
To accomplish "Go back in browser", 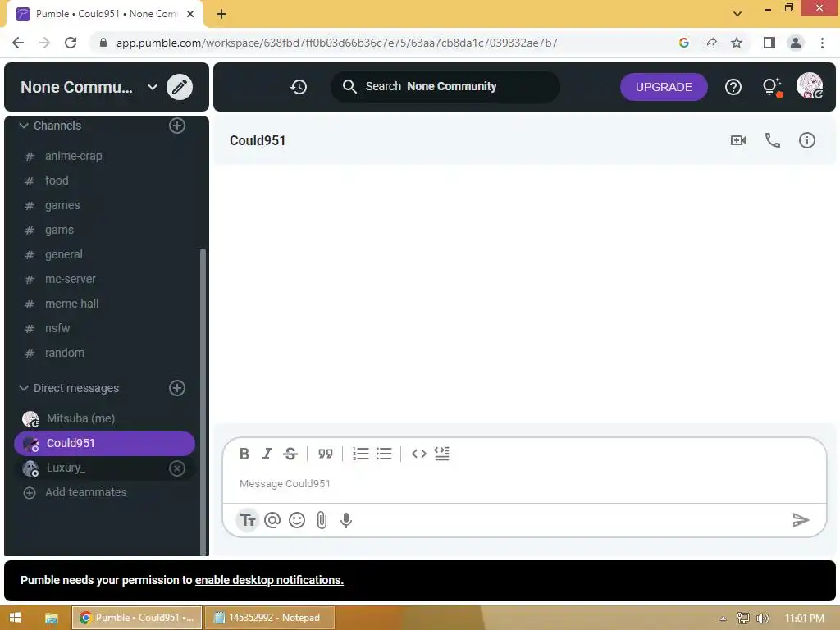I will 18,43.
